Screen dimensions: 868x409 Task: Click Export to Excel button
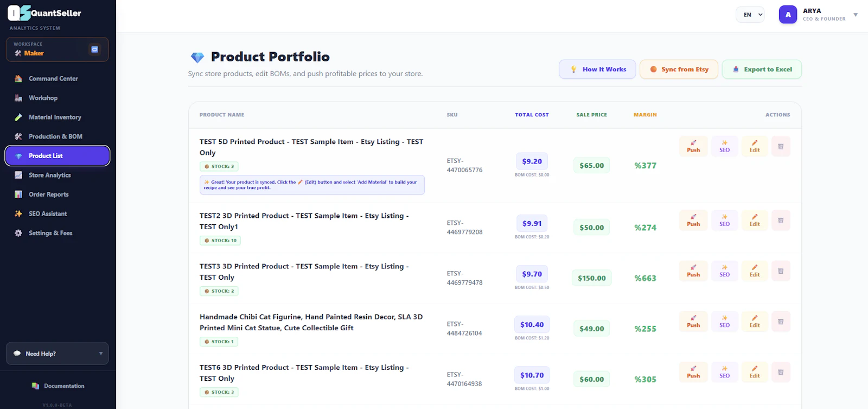(762, 70)
